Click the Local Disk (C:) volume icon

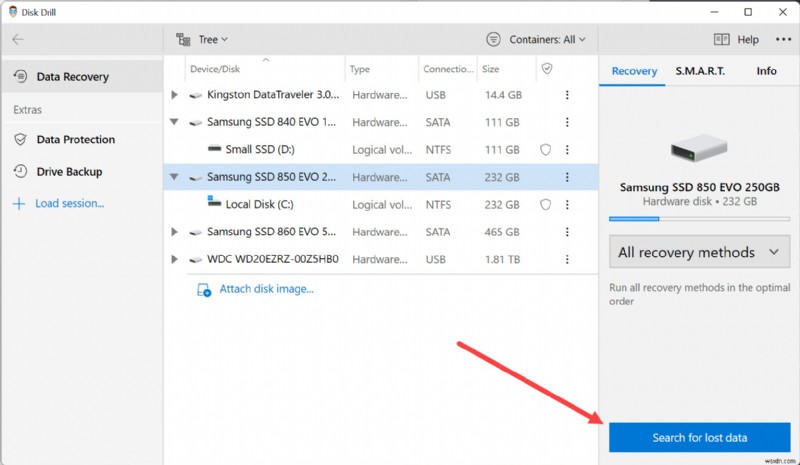click(x=214, y=201)
